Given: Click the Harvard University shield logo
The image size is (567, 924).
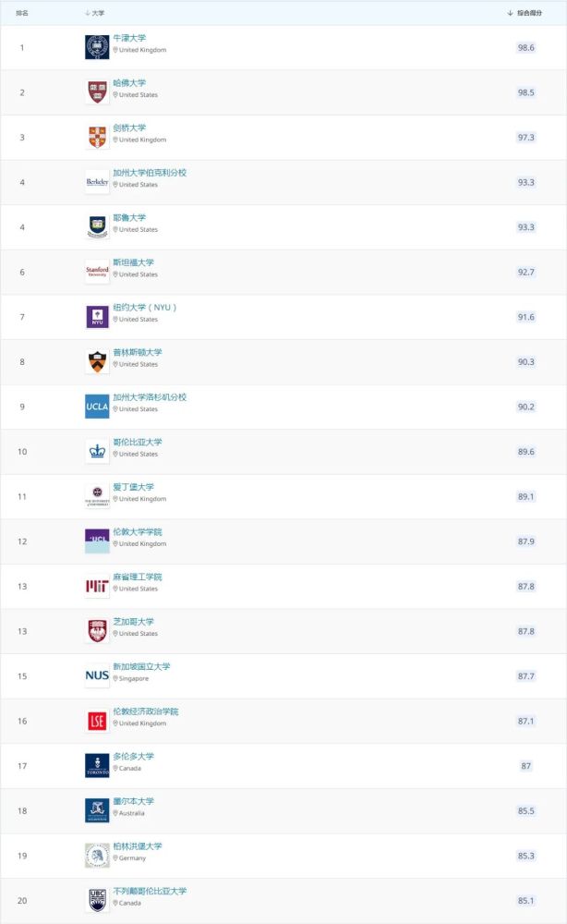Looking at the screenshot, I should click(97, 91).
